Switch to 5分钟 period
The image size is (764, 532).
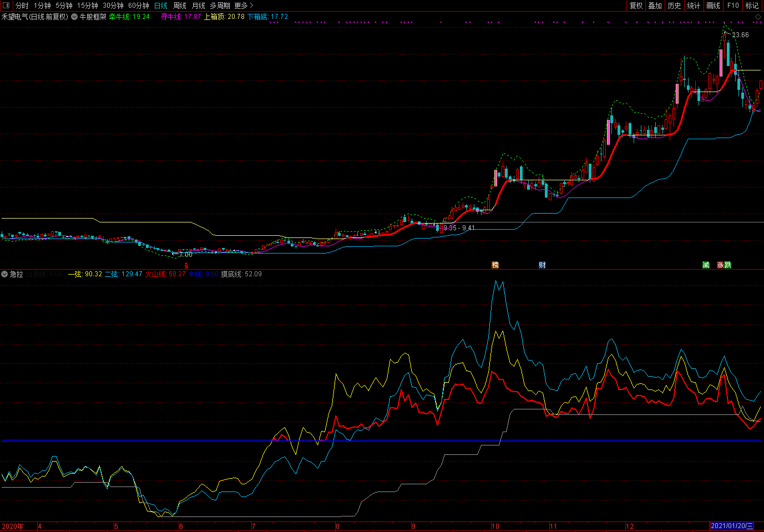tap(64, 6)
